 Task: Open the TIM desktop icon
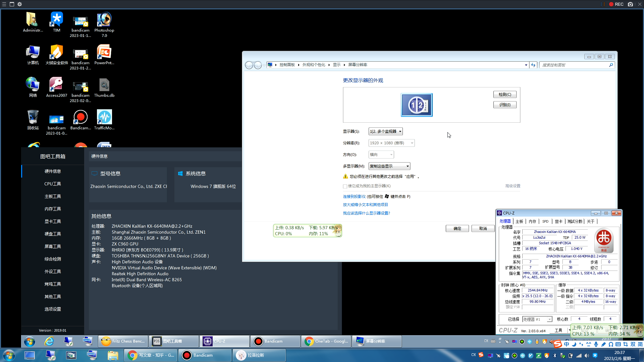coord(57,22)
